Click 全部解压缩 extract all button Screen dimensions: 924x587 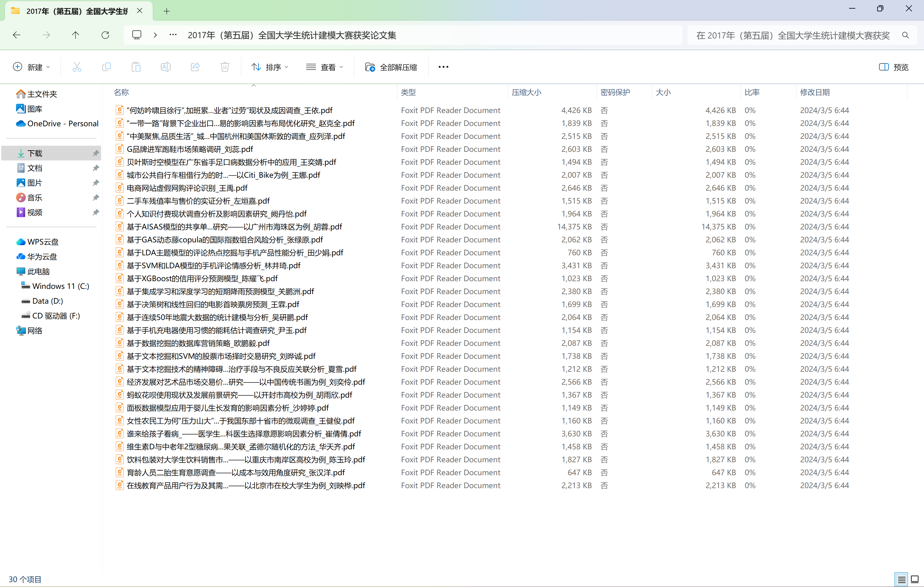(x=391, y=67)
